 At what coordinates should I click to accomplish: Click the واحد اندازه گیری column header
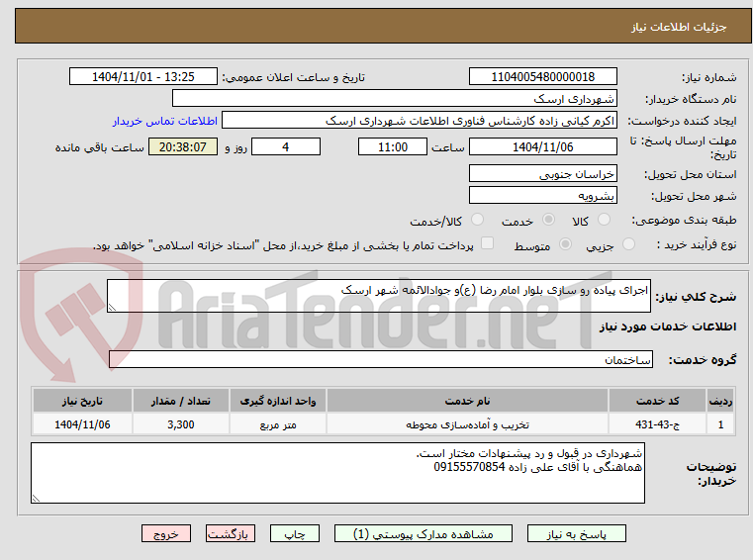(x=278, y=401)
